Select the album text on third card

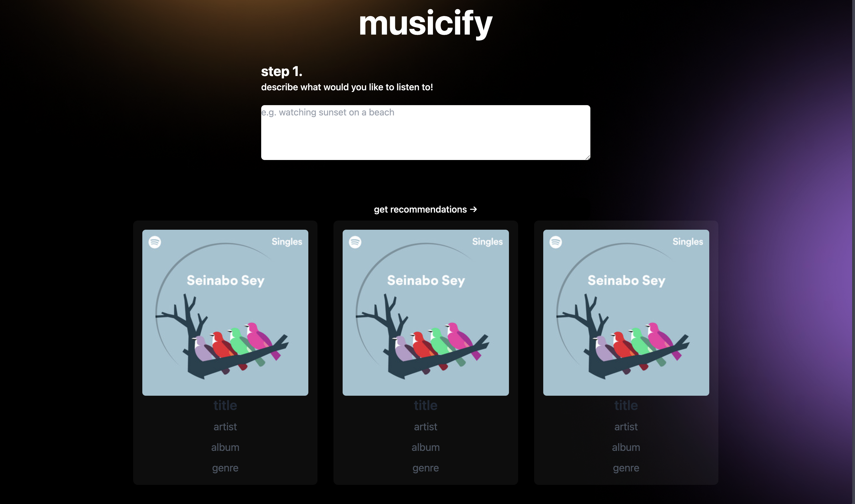point(626,447)
